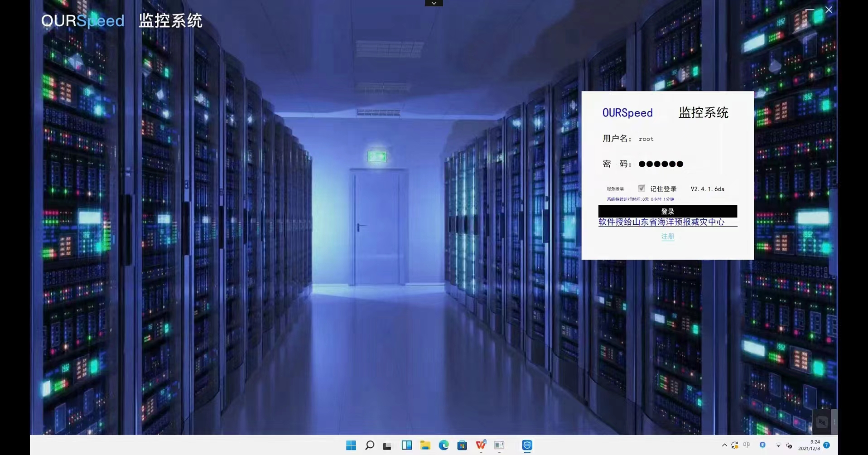Viewport: 868px width, 455px height.
Task: Expand hidden system tray icons chevron
Action: coord(724,445)
